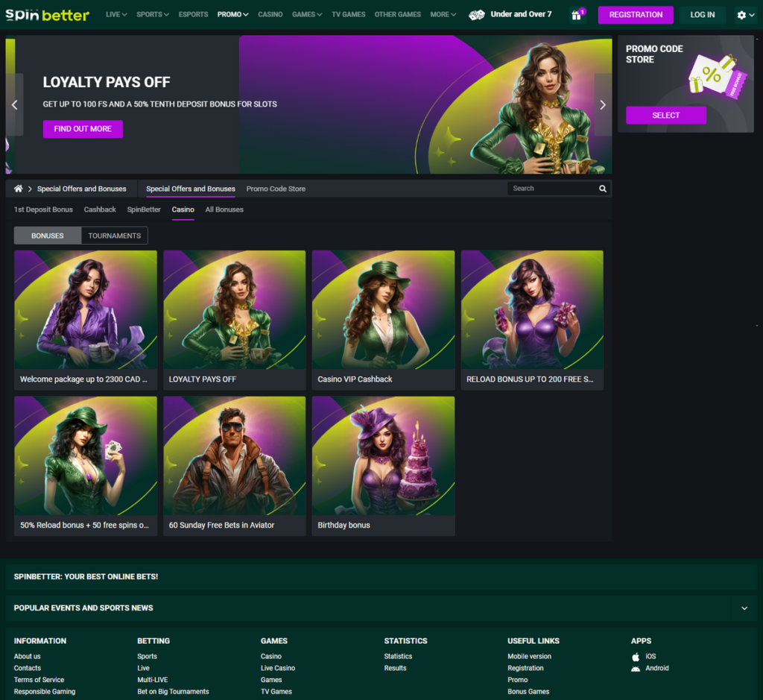Open Multi-LIVE footer link

coord(152,680)
